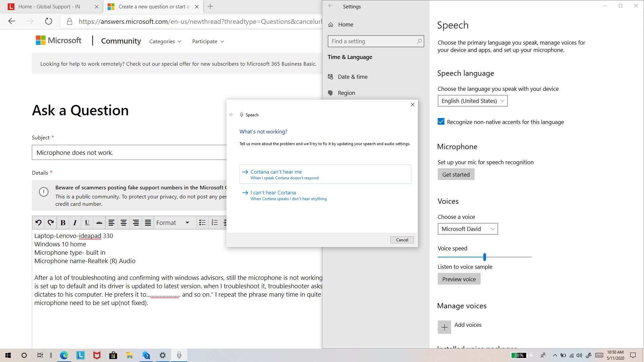Open the Community home link
This screenshot has height=362, width=644.
(x=121, y=41)
